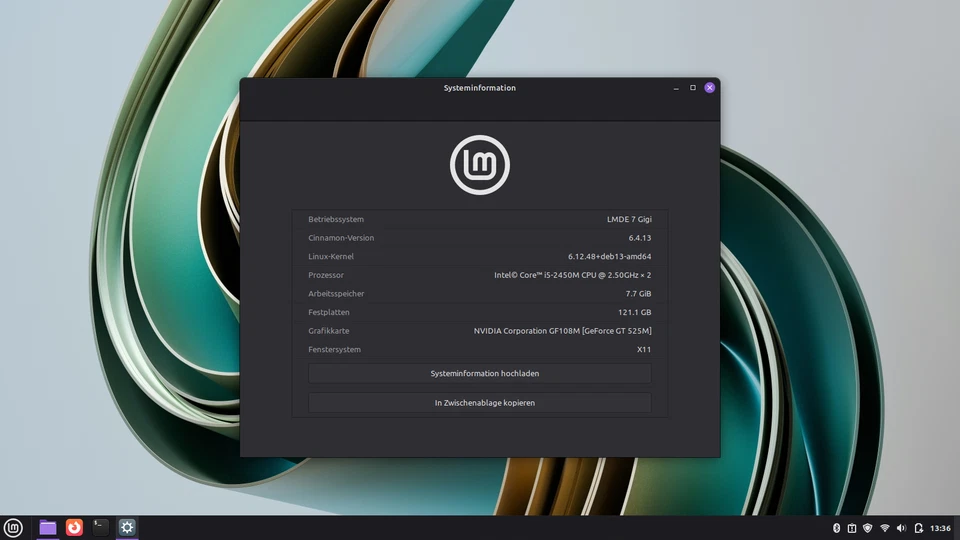
Task: Launch Firefox from the taskbar
Action: coord(74,527)
